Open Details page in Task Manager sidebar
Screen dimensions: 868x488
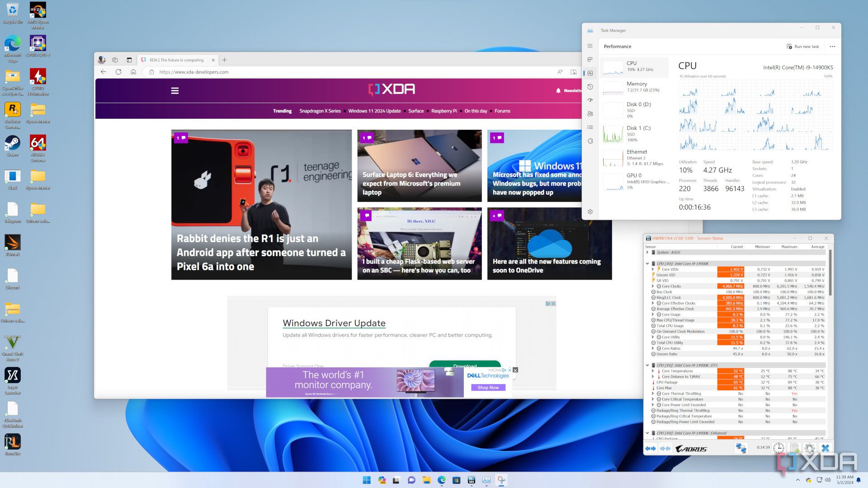tap(590, 127)
